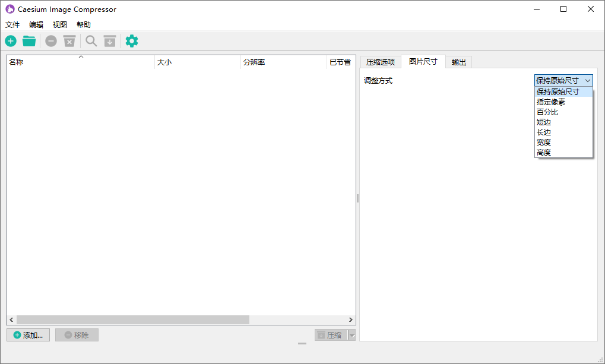Open the 编辑 menu

[x=36, y=25]
